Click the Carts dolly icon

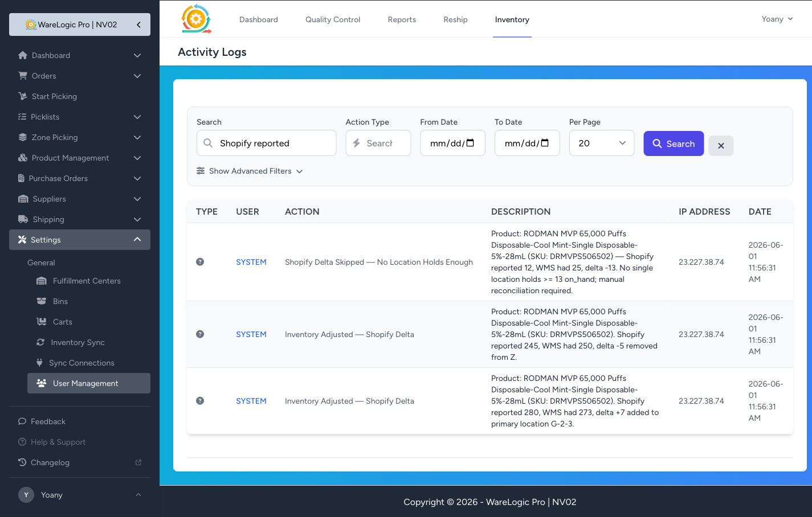[42, 322]
